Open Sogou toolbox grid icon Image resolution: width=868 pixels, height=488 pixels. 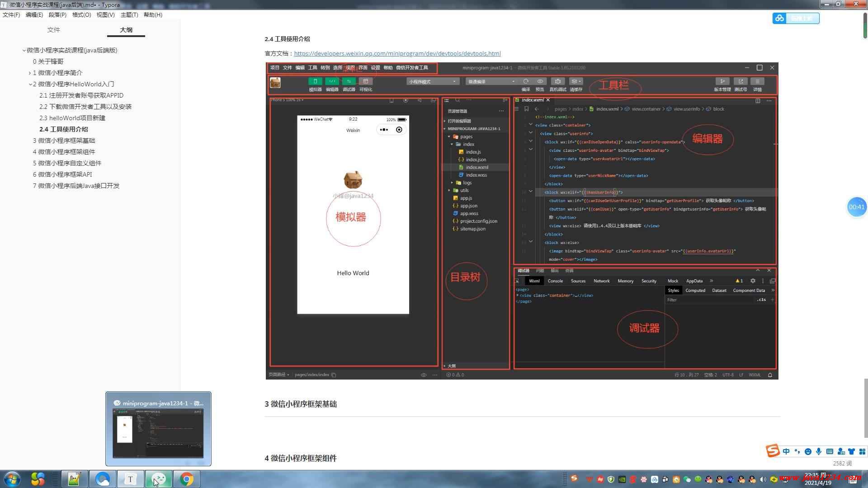click(862, 451)
